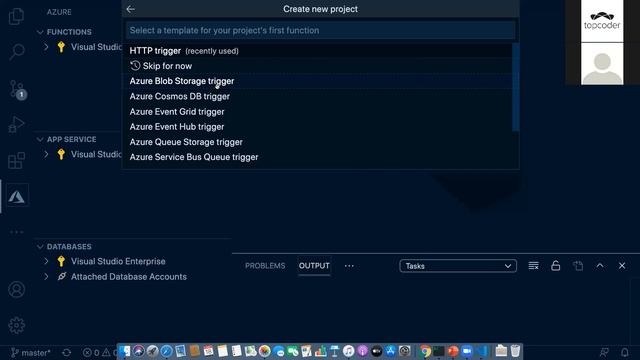Image resolution: width=640 pixels, height=360 pixels.
Task: Open the Tasks output channel dropdown
Action: coord(458,266)
